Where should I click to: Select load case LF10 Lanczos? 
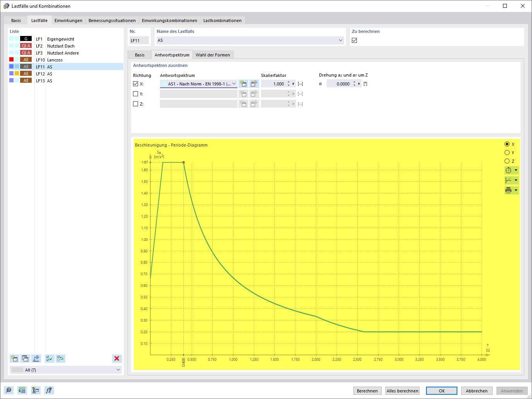[x=66, y=60]
